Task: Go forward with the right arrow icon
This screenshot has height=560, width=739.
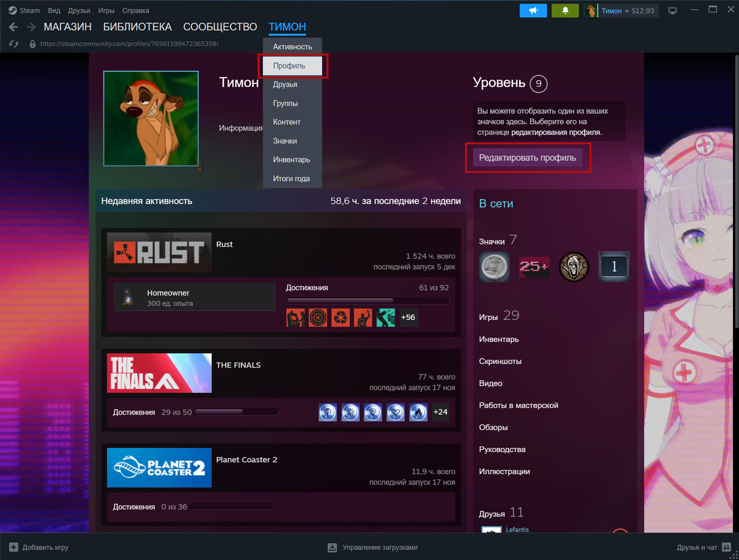Action: pyautogui.click(x=31, y=27)
